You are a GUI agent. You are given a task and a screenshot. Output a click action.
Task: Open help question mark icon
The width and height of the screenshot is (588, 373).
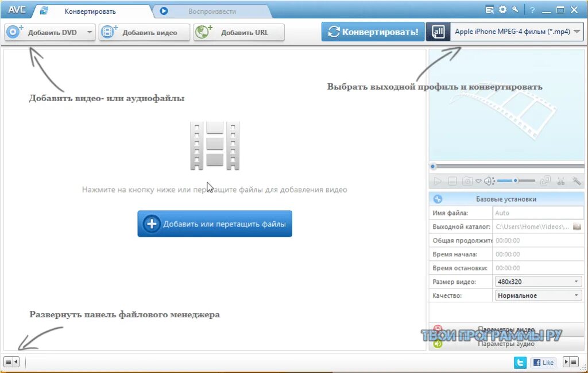(532, 10)
